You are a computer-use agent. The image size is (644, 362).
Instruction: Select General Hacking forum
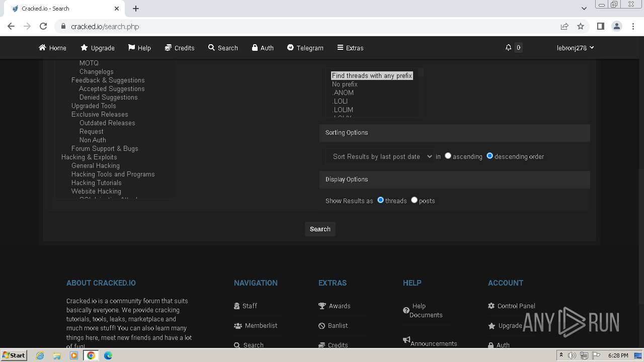coord(96,165)
